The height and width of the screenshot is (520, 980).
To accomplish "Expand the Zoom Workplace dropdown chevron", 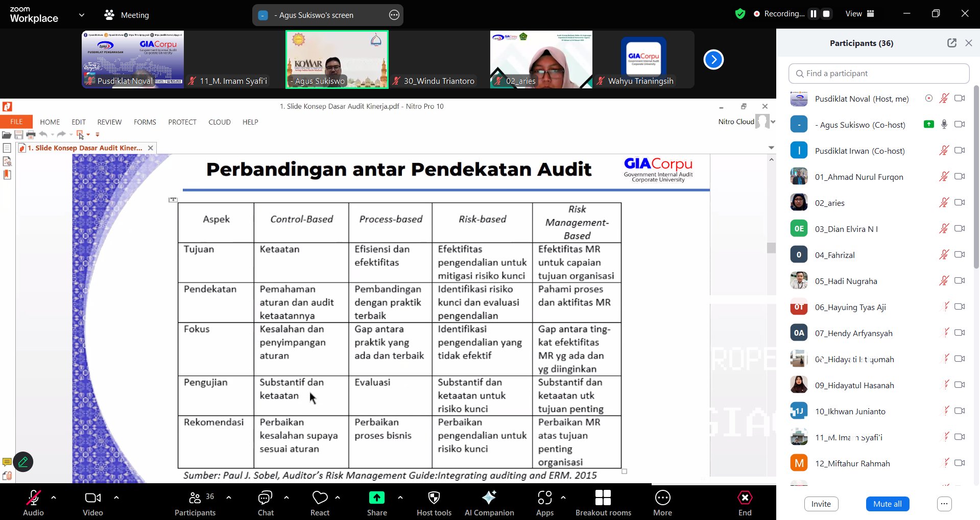I will pyautogui.click(x=82, y=15).
